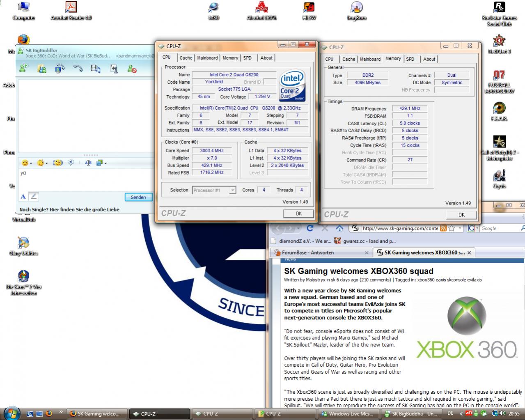This screenshot has height=420, width=525.
Task: Launch the ImgBurn desktop shortcut
Action: [x=356, y=11]
